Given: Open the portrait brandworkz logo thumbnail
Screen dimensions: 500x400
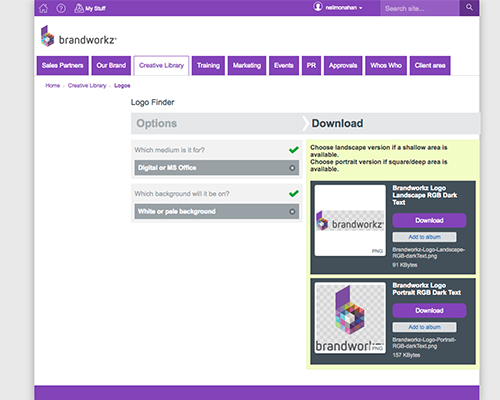Looking at the screenshot, I should click(350, 318).
